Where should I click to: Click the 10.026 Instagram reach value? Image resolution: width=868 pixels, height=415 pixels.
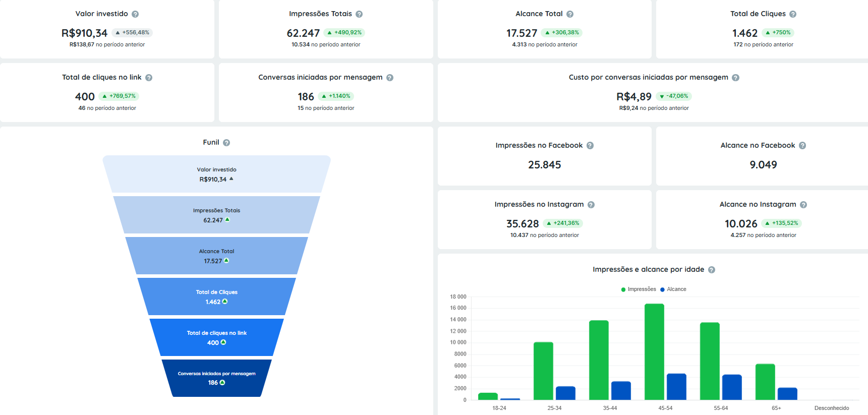click(741, 223)
